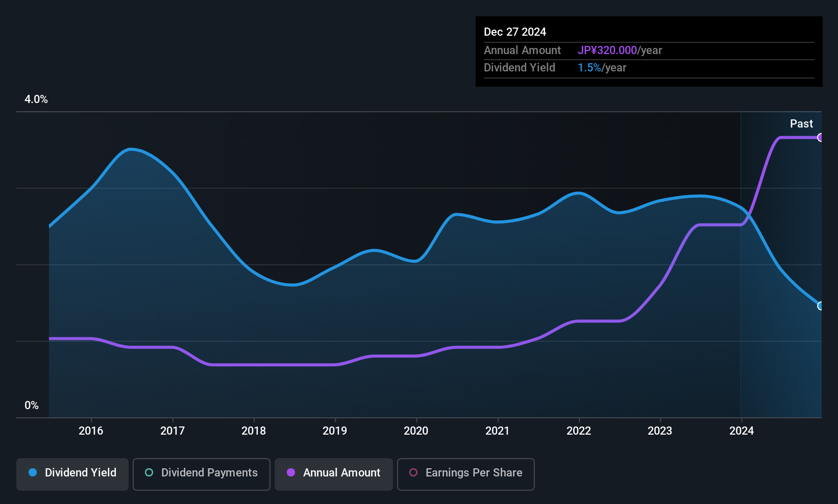The height and width of the screenshot is (504, 838).
Task: Toggle the Annual Amount legend series
Action: coord(334,474)
